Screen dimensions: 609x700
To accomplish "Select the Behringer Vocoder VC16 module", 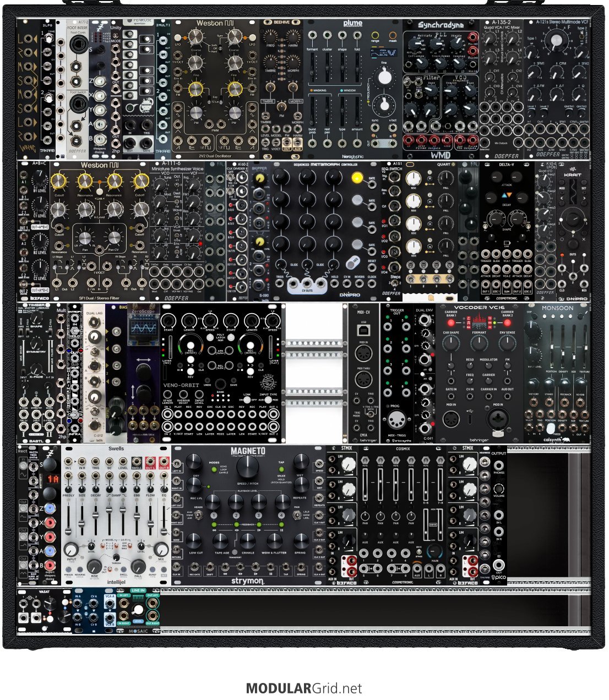I will [x=479, y=373].
